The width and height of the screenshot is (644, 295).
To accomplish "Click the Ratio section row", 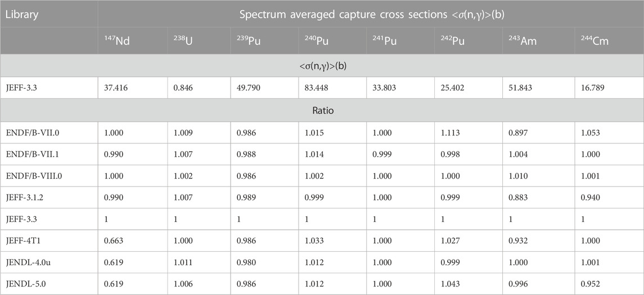I will (322, 111).
